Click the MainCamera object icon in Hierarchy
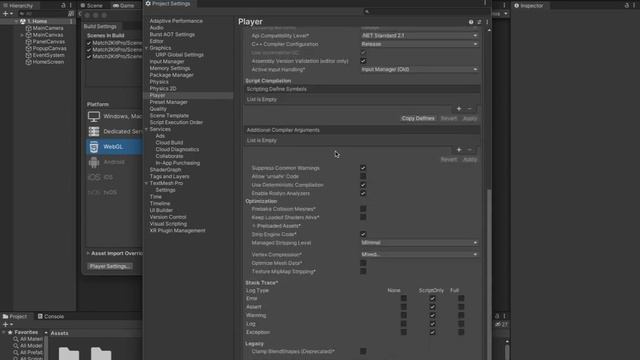Image resolution: width=640 pixels, height=360 pixels. pos(29,28)
